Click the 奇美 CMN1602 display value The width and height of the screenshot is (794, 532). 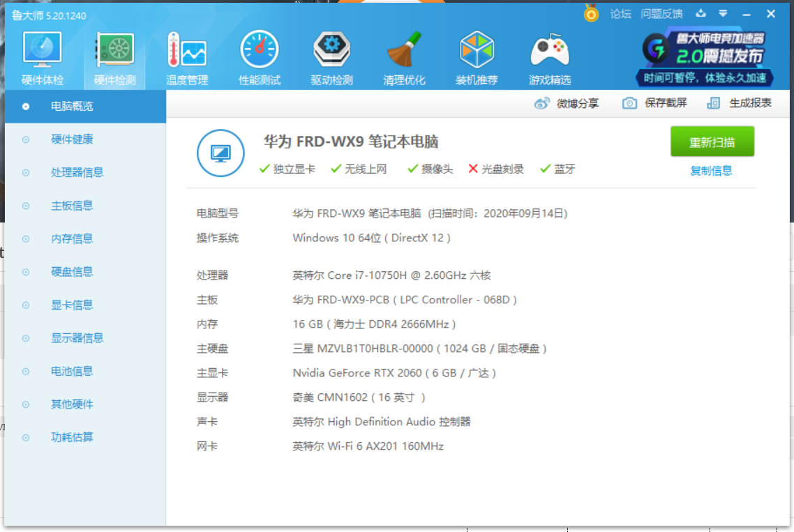coord(359,397)
